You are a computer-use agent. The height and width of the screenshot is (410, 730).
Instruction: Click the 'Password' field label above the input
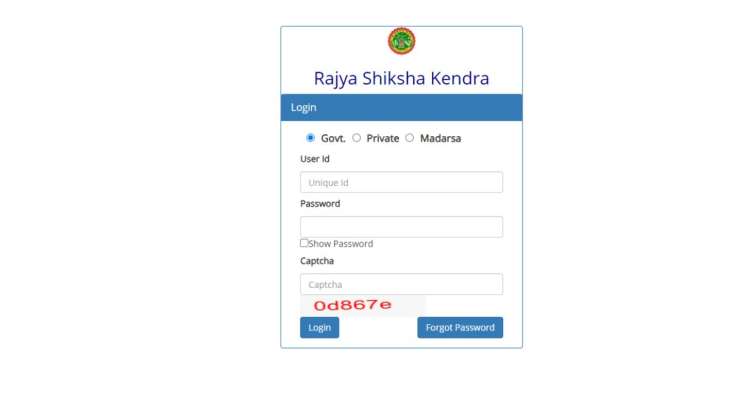[320, 204]
